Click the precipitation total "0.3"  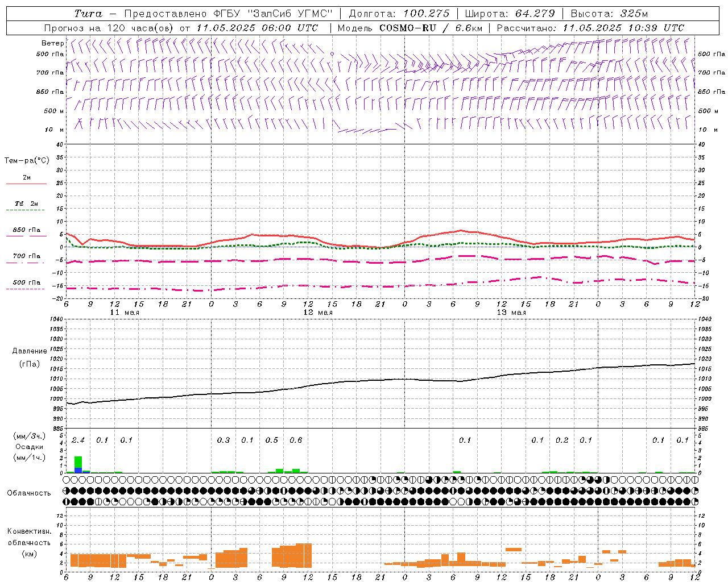point(224,440)
